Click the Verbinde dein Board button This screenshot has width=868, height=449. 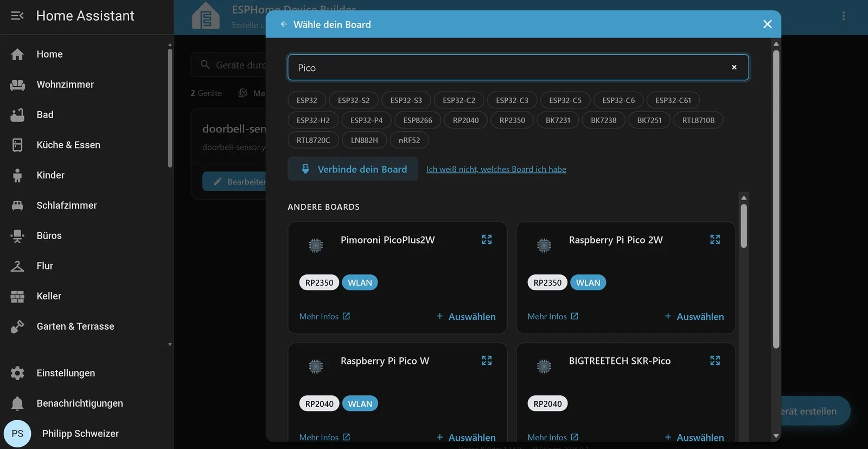point(353,169)
